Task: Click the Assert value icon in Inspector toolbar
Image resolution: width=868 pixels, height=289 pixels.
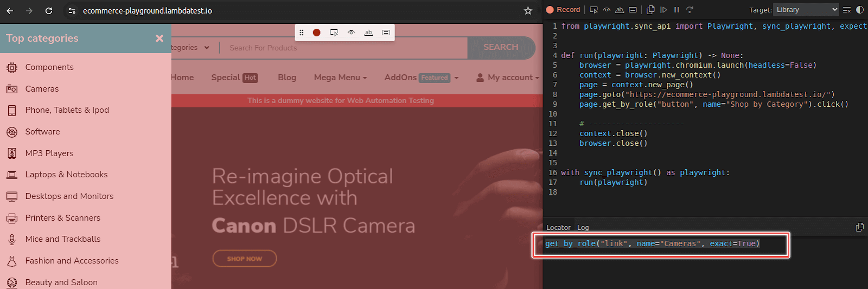Action: pos(633,10)
